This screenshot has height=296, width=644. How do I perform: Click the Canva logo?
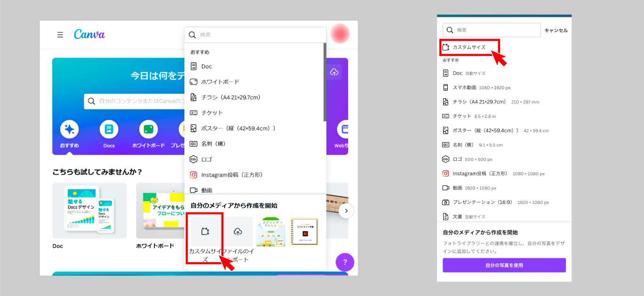click(89, 34)
